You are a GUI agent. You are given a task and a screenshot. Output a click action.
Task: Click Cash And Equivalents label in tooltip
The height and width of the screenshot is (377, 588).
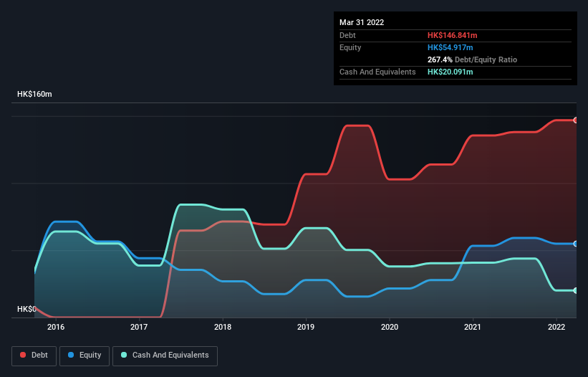click(377, 72)
